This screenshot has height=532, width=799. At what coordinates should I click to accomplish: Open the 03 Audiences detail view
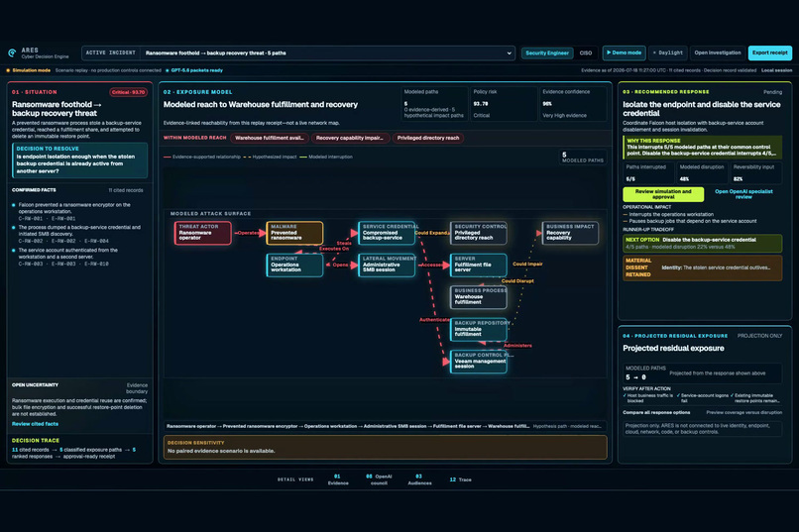click(419, 479)
